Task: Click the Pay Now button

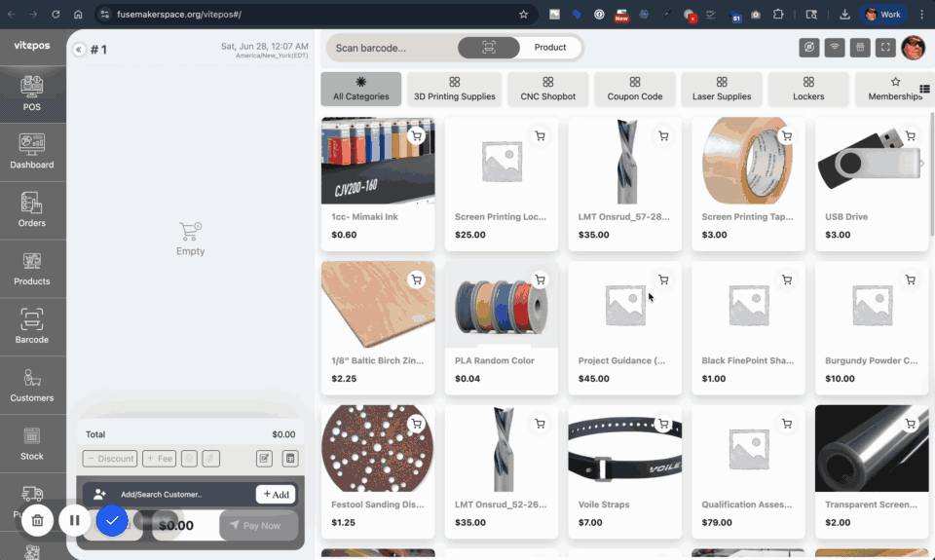Action: click(258, 525)
